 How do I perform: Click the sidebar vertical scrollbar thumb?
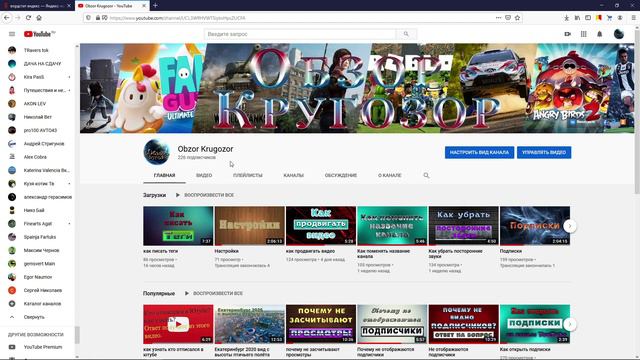tap(77, 335)
